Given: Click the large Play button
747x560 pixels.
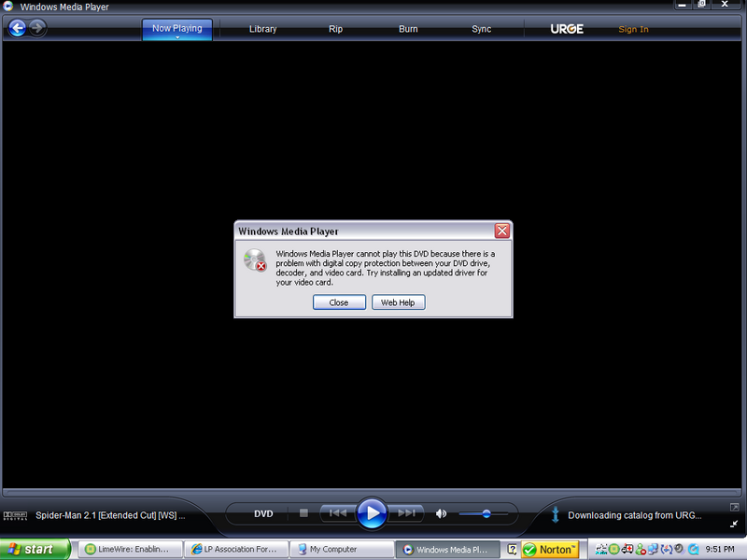Looking at the screenshot, I should [x=372, y=513].
